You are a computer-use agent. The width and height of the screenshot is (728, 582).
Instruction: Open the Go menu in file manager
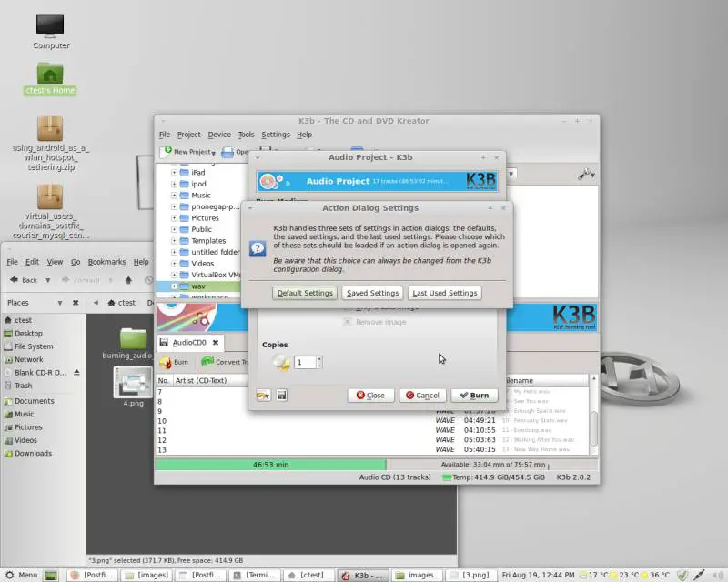point(76,262)
